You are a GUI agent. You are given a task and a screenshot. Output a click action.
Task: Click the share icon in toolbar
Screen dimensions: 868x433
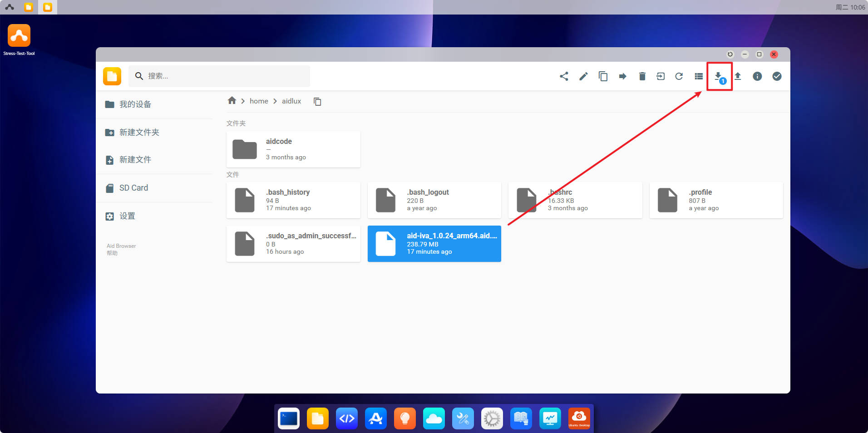(x=564, y=76)
